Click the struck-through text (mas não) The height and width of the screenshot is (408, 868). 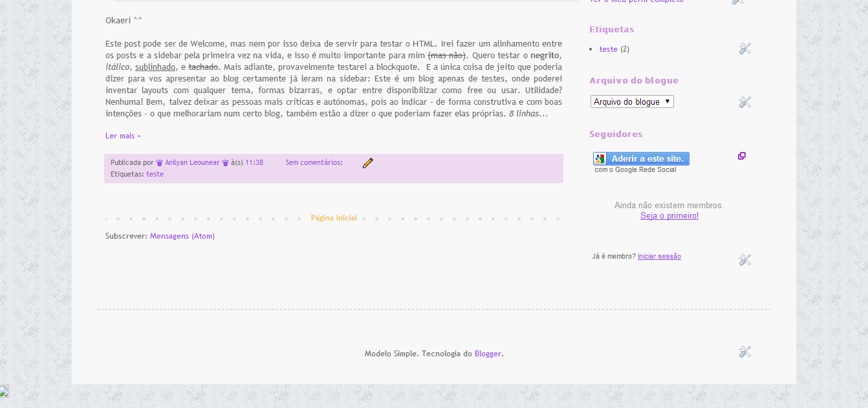[x=447, y=56]
